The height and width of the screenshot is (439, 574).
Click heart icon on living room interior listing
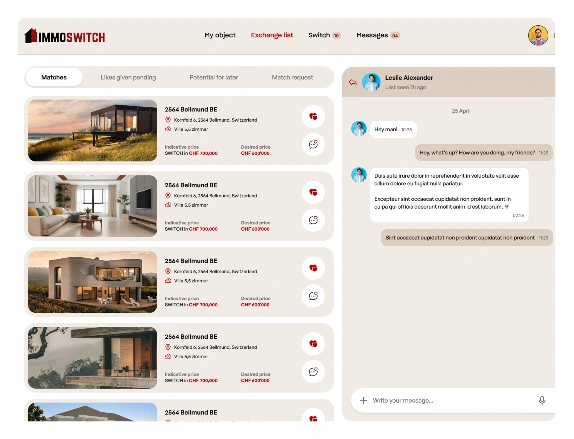313,192
